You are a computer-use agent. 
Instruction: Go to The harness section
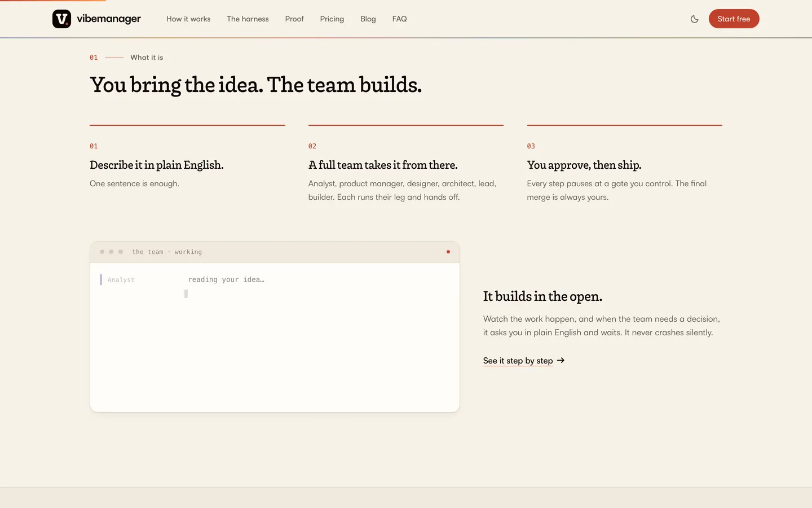coord(248,19)
